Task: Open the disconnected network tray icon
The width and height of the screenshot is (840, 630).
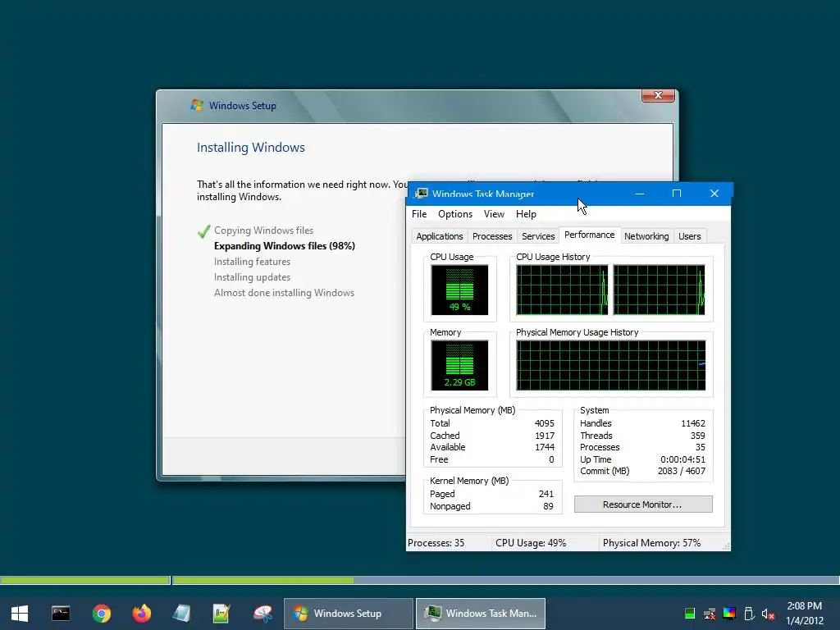Action: pyautogui.click(x=710, y=614)
